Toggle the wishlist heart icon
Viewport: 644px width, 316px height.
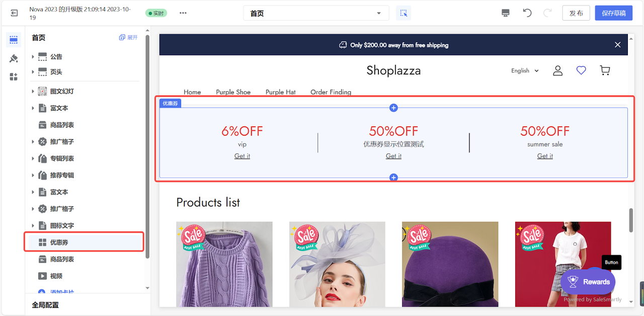581,70
